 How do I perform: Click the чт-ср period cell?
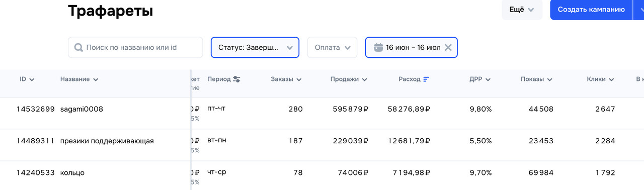pyautogui.click(x=217, y=172)
